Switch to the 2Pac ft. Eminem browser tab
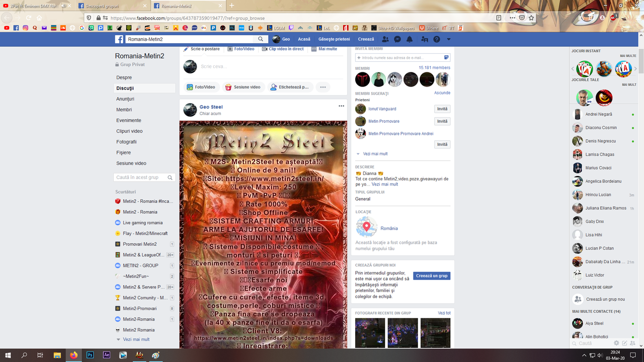The image size is (644, 362). coord(38,6)
